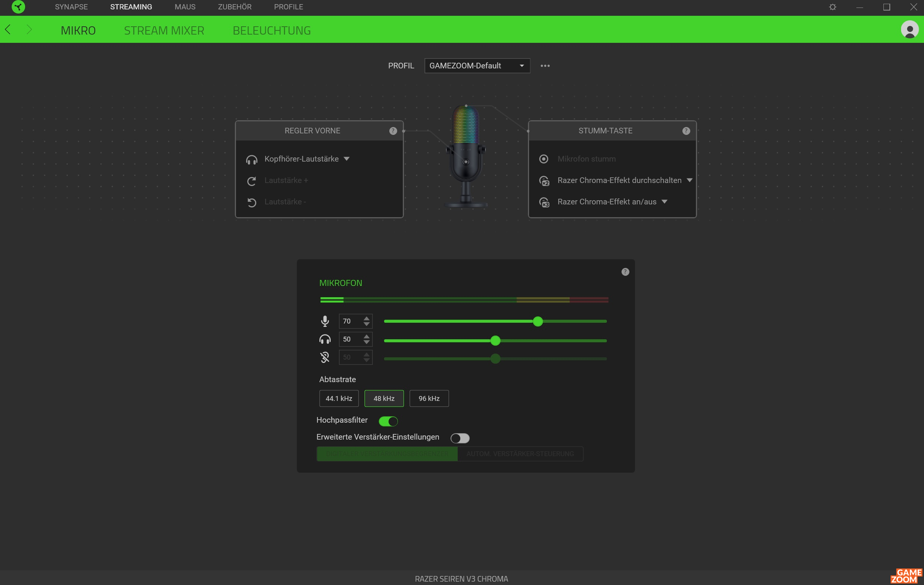The width and height of the screenshot is (924, 585).
Task: Switch to the BELEUCHTUNG tab
Action: tap(272, 30)
